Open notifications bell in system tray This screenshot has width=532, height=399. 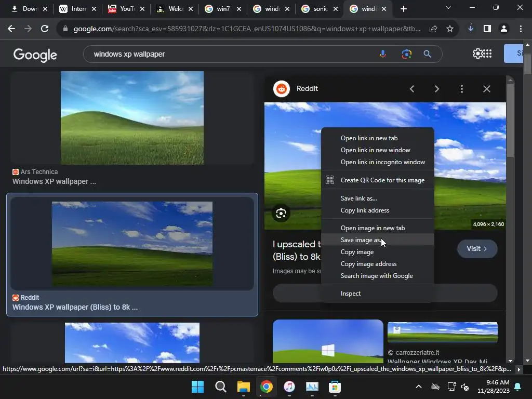518,387
